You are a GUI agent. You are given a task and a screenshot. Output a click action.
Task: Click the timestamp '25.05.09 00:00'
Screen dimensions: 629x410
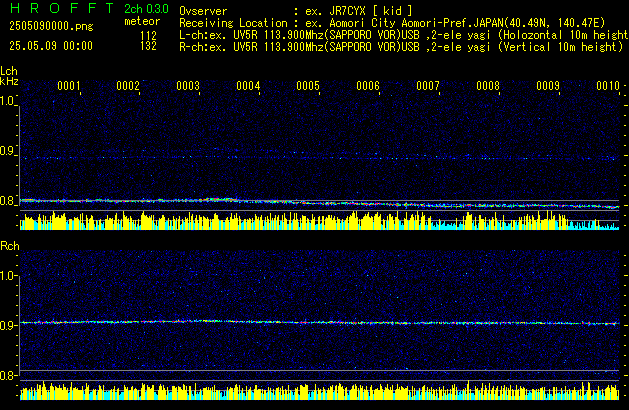point(51,46)
